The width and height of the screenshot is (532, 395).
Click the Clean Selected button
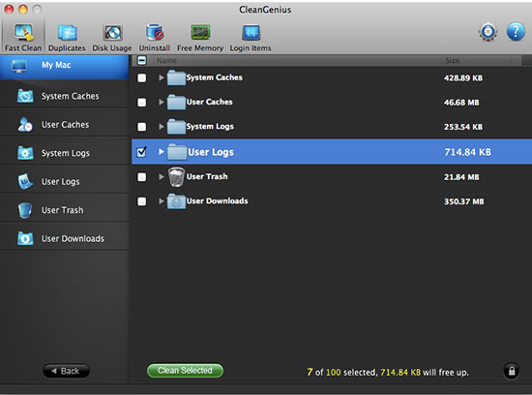point(185,371)
